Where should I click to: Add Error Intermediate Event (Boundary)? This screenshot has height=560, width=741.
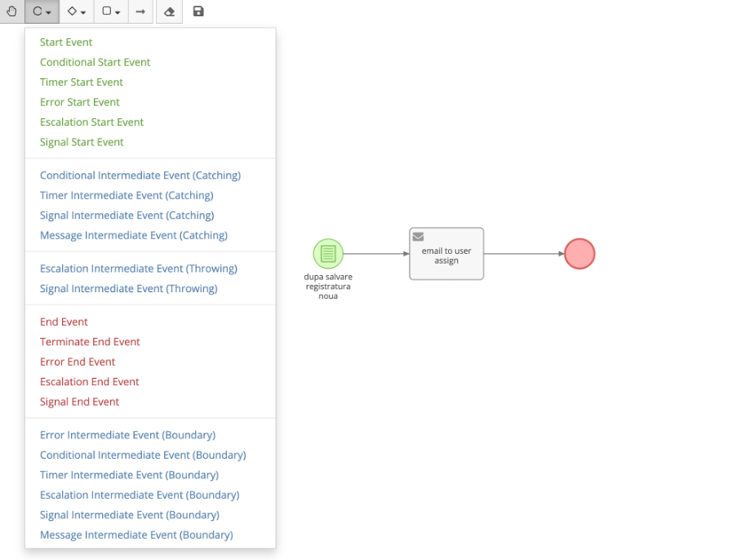coord(127,435)
